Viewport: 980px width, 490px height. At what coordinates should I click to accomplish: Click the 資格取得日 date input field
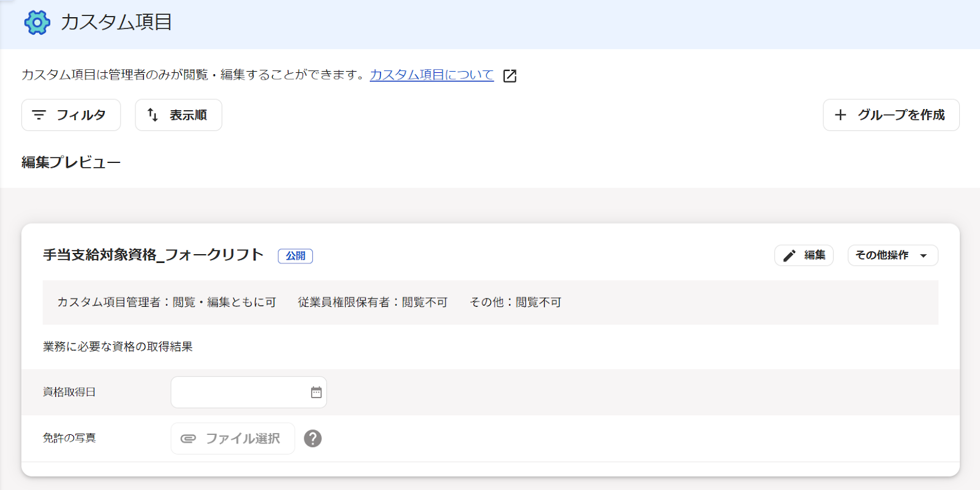[x=249, y=392]
